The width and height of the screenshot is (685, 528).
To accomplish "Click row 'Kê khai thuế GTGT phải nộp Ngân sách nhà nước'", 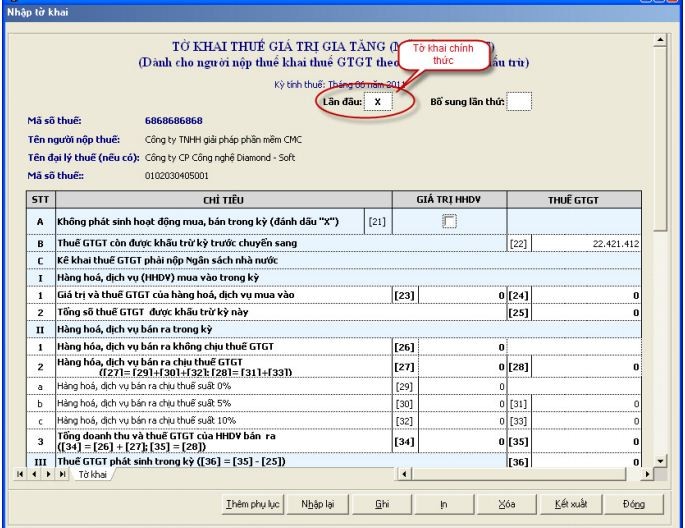I will tap(334, 261).
